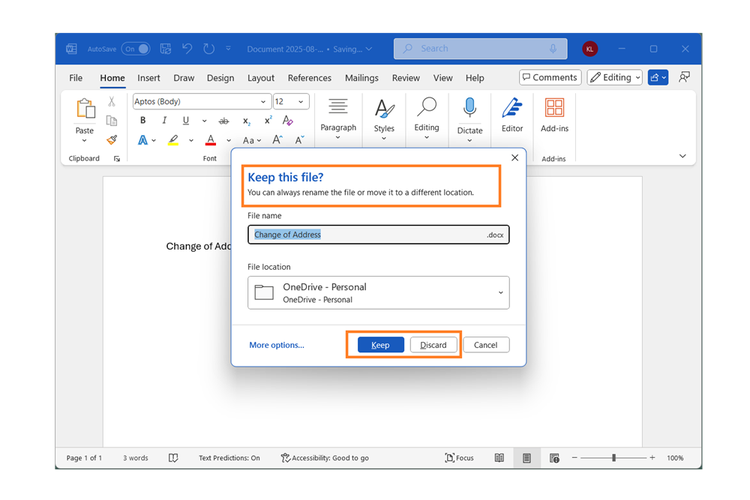Switch to Read Mode view icon
Image resolution: width=750 pixels, height=500 pixels.
coord(499,458)
